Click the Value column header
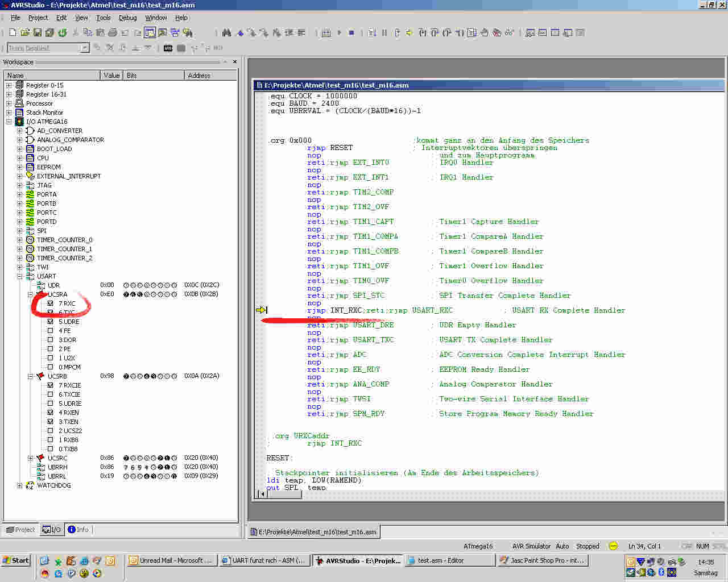Viewport: 728px width, 582px height. [112, 75]
